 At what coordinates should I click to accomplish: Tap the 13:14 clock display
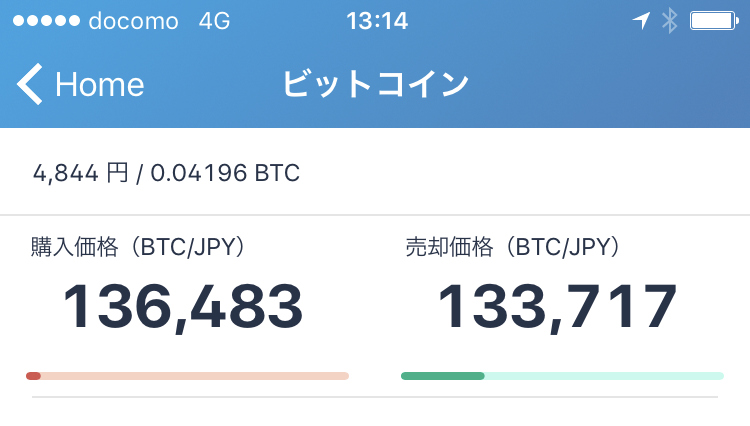coord(376,21)
